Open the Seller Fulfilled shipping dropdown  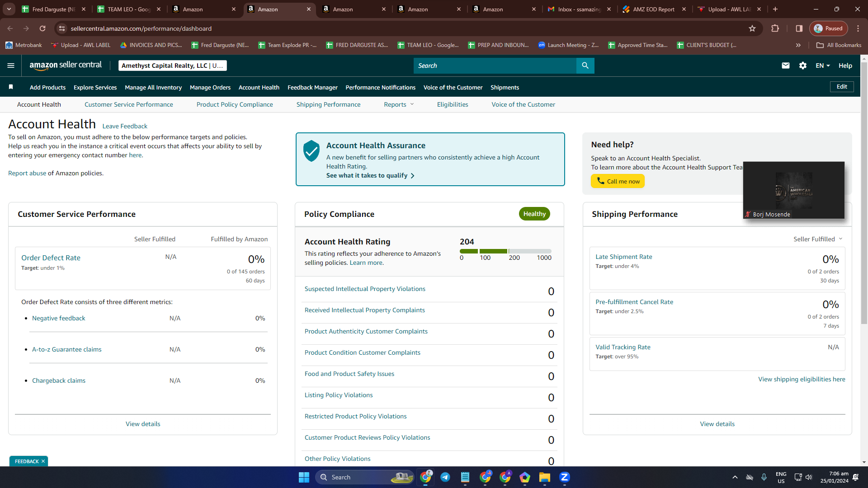[818, 239]
